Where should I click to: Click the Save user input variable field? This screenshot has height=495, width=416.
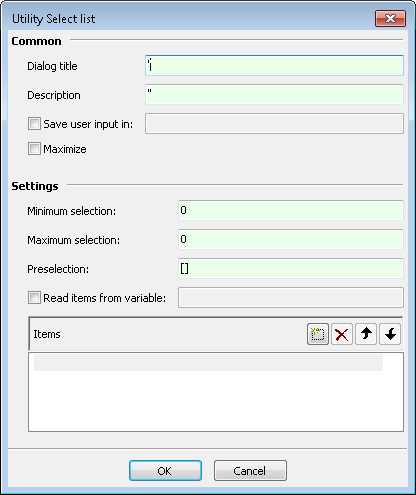(x=274, y=123)
